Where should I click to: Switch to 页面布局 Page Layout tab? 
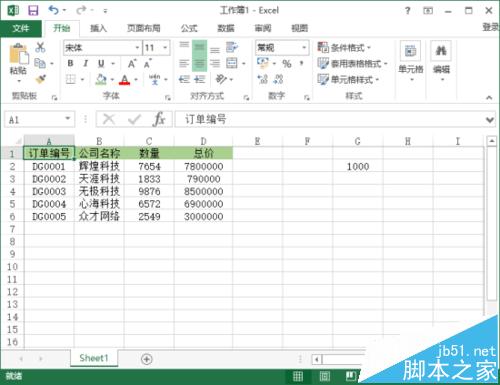(144, 28)
